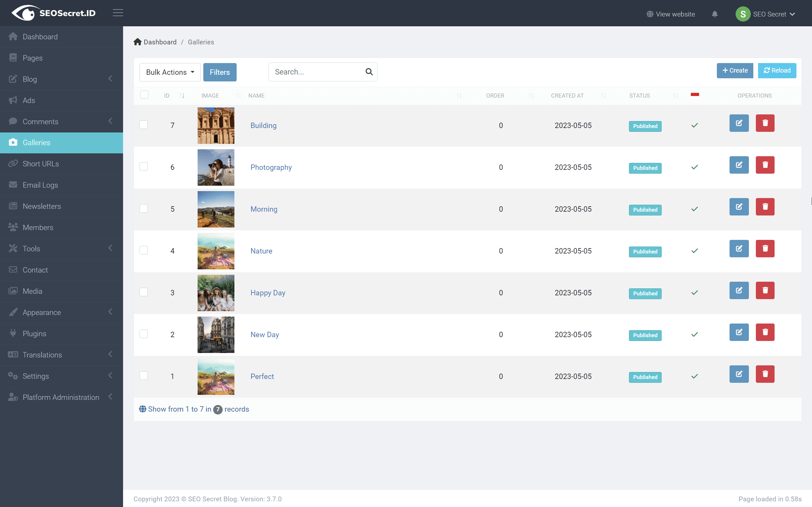The width and height of the screenshot is (812, 507).
Task: Open the Photography gallery link
Action: [271, 167]
